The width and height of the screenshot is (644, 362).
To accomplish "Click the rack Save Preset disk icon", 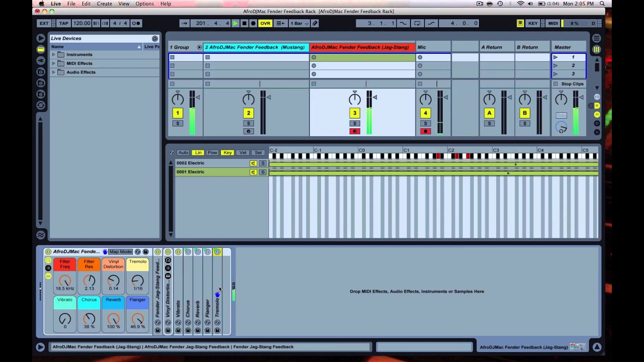I will point(146,252).
